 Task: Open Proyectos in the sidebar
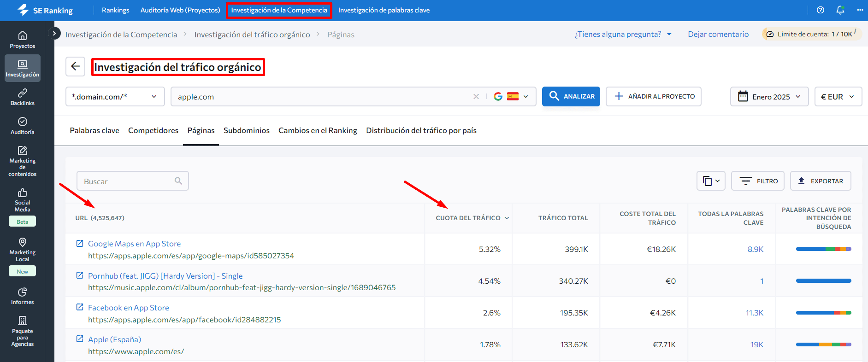pyautogui.click(x=22, y=40)
